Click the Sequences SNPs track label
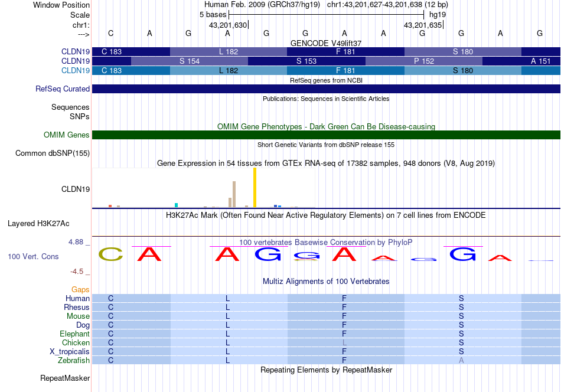Image resolution: width=561 pixels, height=392 pixels. (70, 112)
